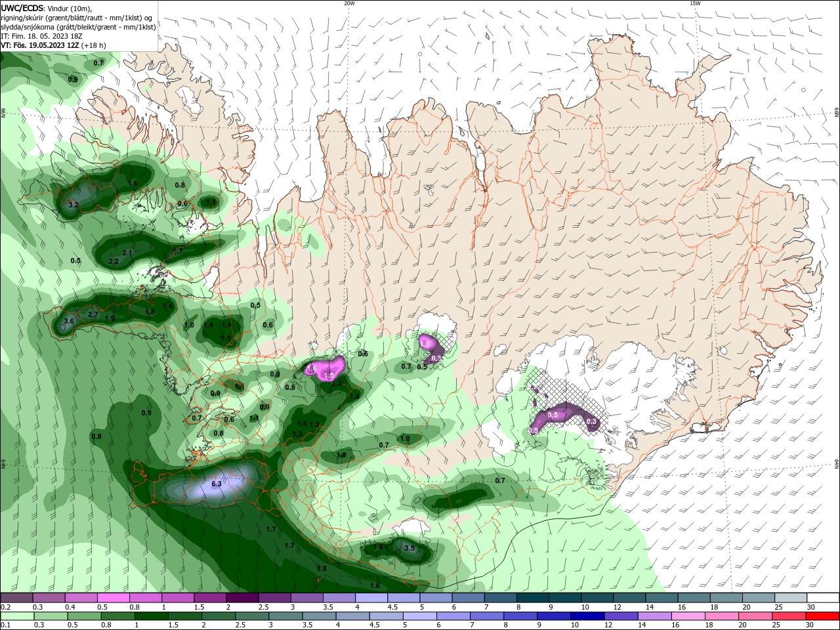Screen dimensions: 840x630
Task: Click the '0.1' label in bottom legend row
Action: tap(5, 625)
